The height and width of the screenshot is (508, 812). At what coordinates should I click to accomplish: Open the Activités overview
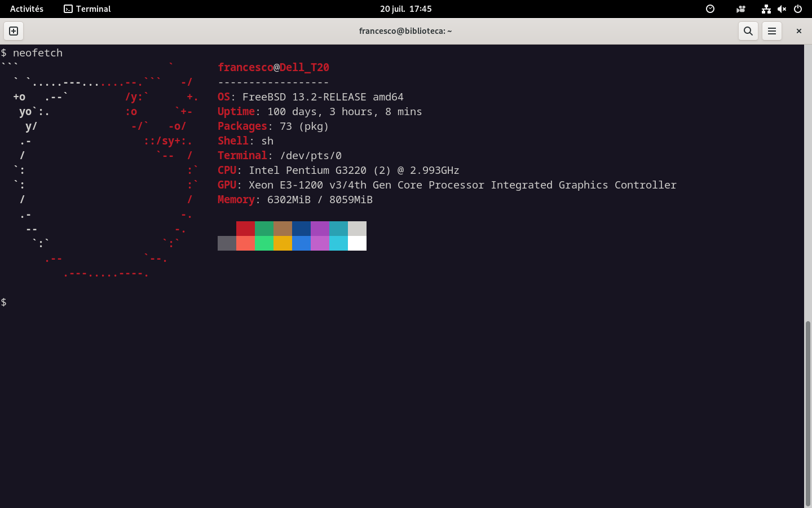tap(27, 9)
